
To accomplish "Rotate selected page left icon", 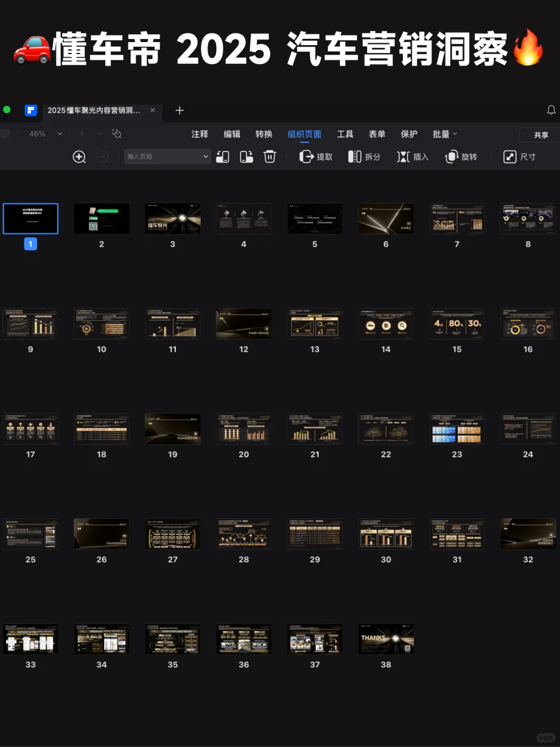I will point(223,157).
